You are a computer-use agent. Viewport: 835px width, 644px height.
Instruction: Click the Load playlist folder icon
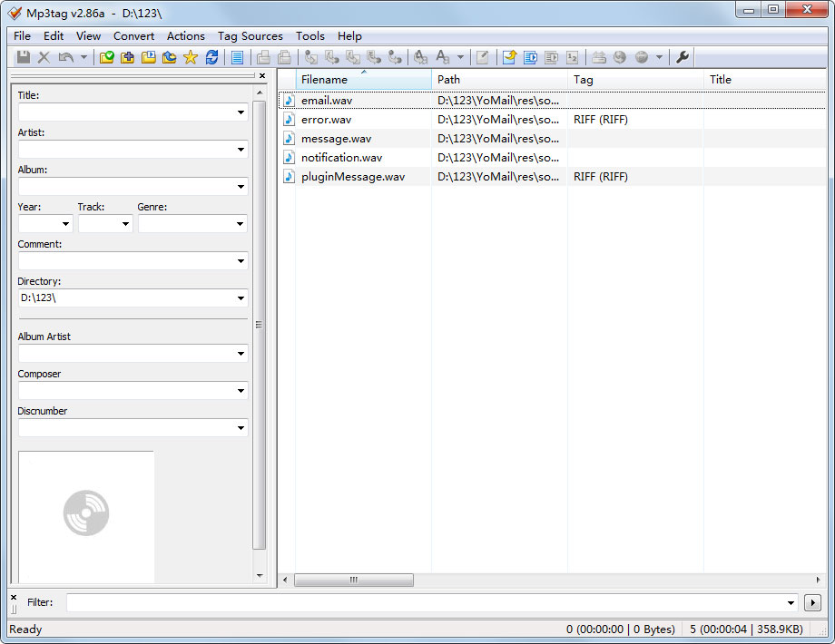coord(148,57)
